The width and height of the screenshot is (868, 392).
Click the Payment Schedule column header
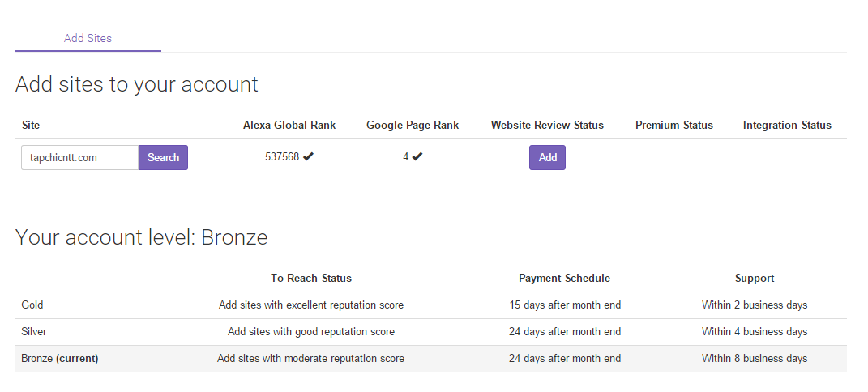(x=564, y=278)
